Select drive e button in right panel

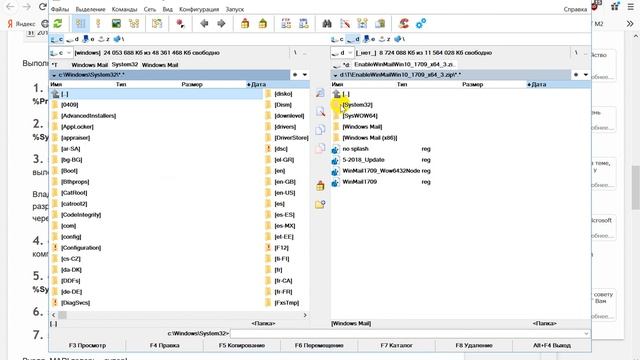369,39
